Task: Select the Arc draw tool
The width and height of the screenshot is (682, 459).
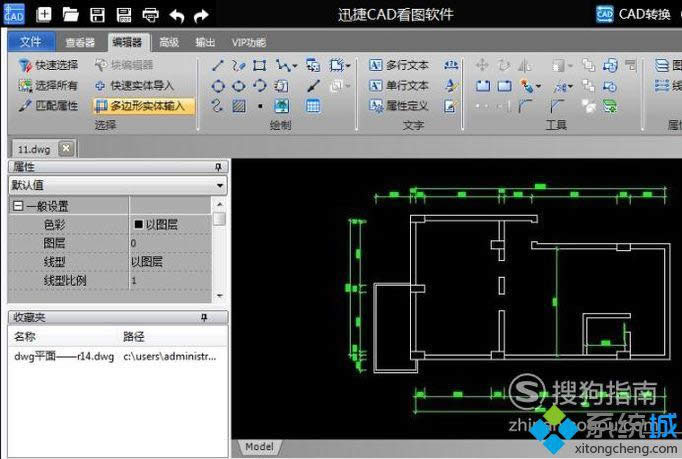Action: click(260, 86)
